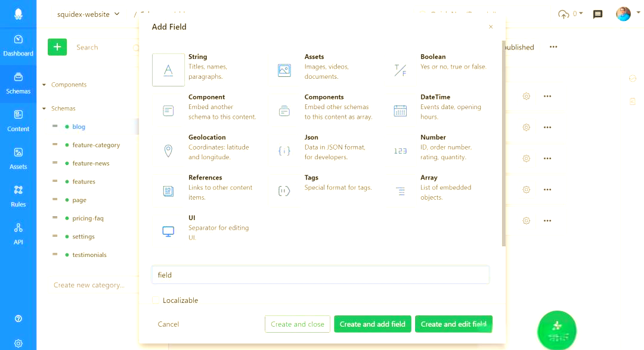This screenshot has width=644, height=350.
Task: Open the user profile avatar menu
Action: (x=623, y=14)
